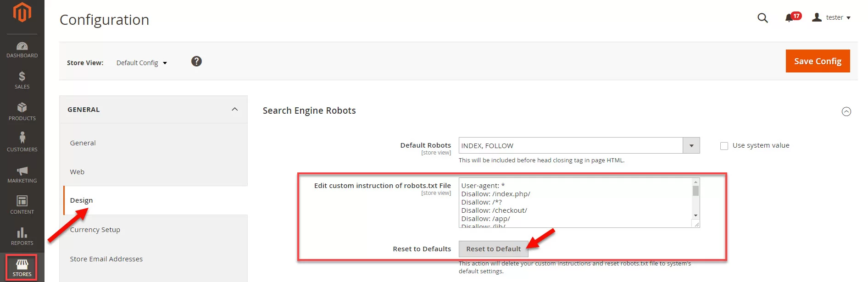Click the textarea resize handle corner

click(x=696, y=224)
